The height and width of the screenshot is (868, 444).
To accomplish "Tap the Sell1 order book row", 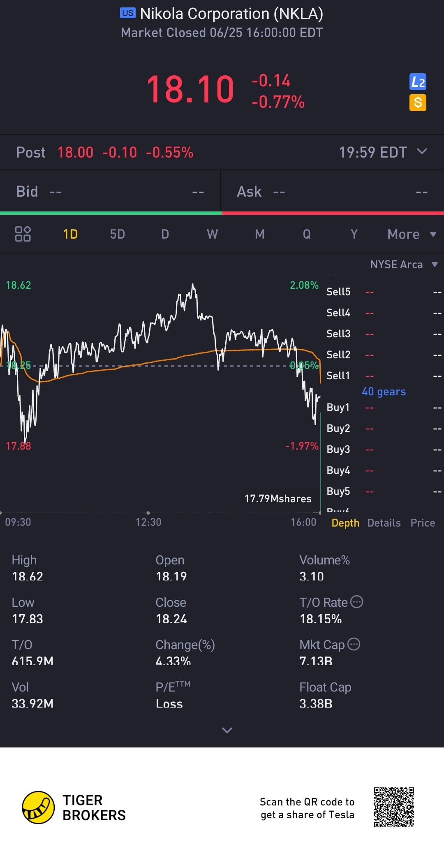I will (384, 376).
